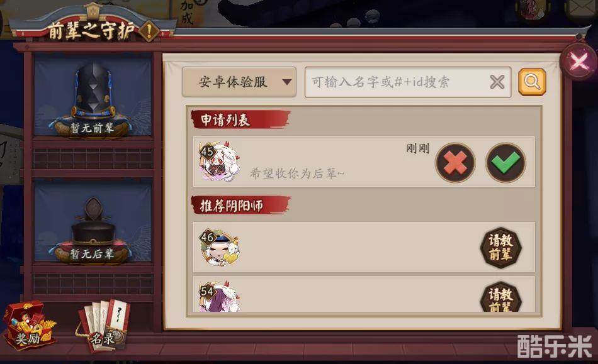
Task: Click 请教前辈 for level 54 player
Action: coord(500,297)
